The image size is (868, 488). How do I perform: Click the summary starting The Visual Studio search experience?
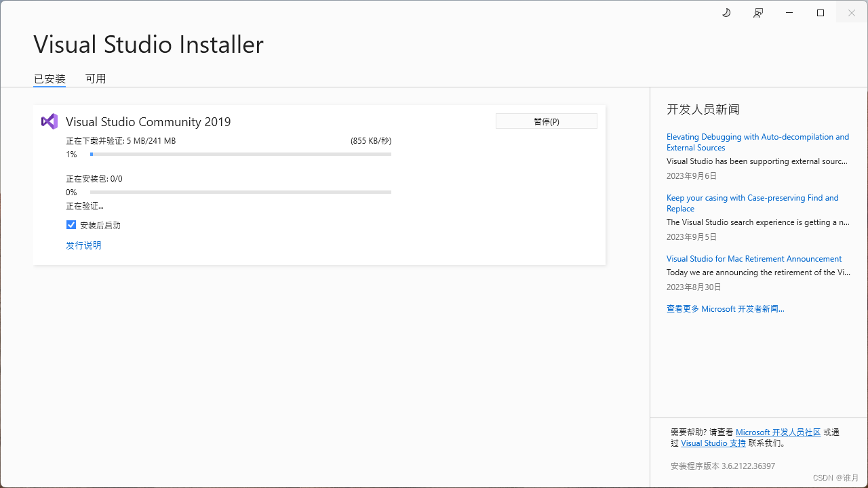tap(757, 222)
